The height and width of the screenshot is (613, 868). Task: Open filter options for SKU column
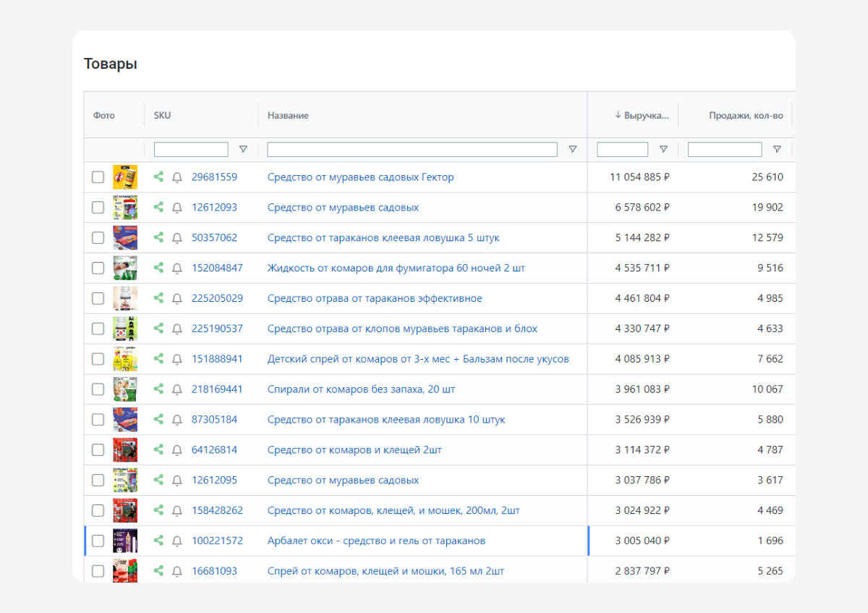(243, 150)
